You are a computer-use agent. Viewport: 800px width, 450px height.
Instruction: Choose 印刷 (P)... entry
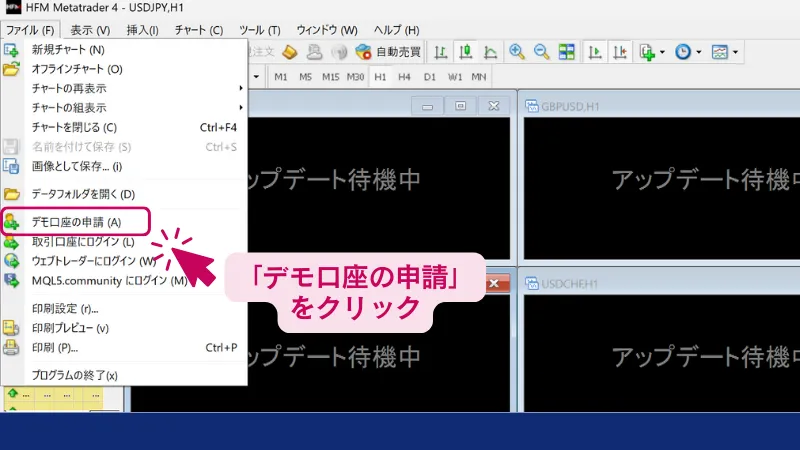click(x=123, y=347)
